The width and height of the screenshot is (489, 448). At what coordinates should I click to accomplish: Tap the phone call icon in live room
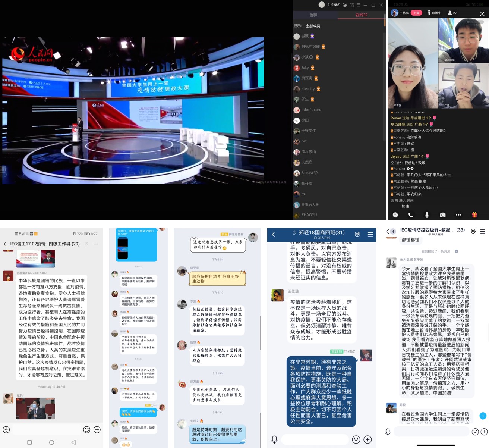click(x=410, y=215)
